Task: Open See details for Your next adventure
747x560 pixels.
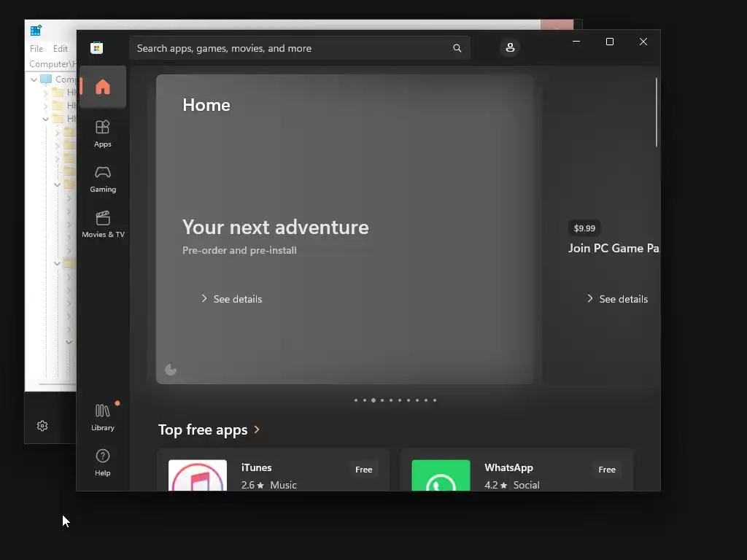Action: (231, 299)
